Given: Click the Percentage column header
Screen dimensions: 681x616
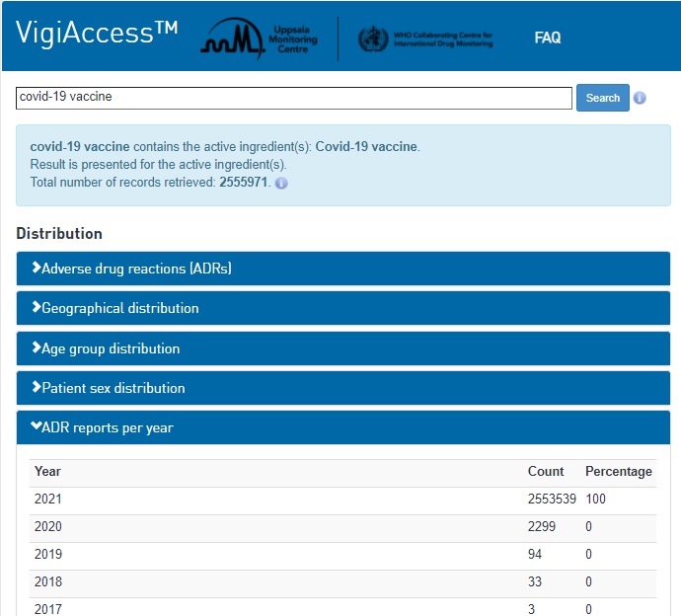Looking at the screenshot, I should (x=619, y=471).
